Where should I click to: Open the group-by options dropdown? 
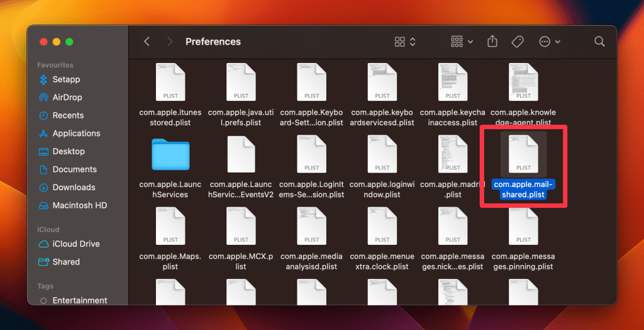pyautogui.click(x=462, y=42)
